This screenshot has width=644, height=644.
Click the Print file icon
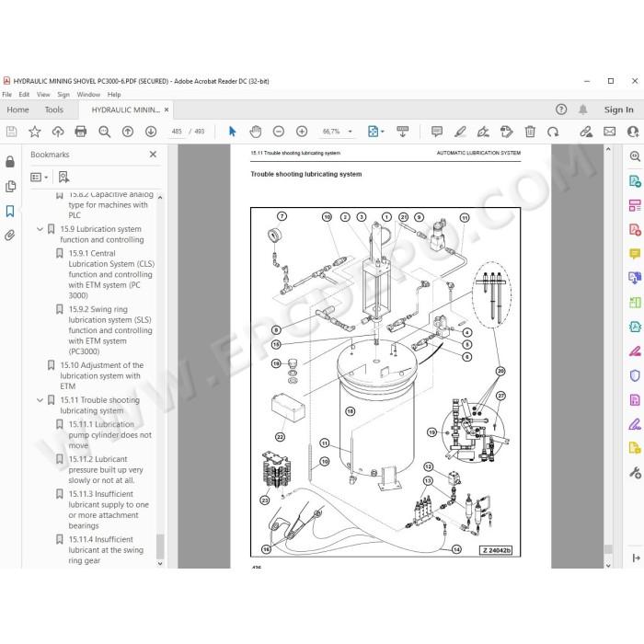[81, 132]
